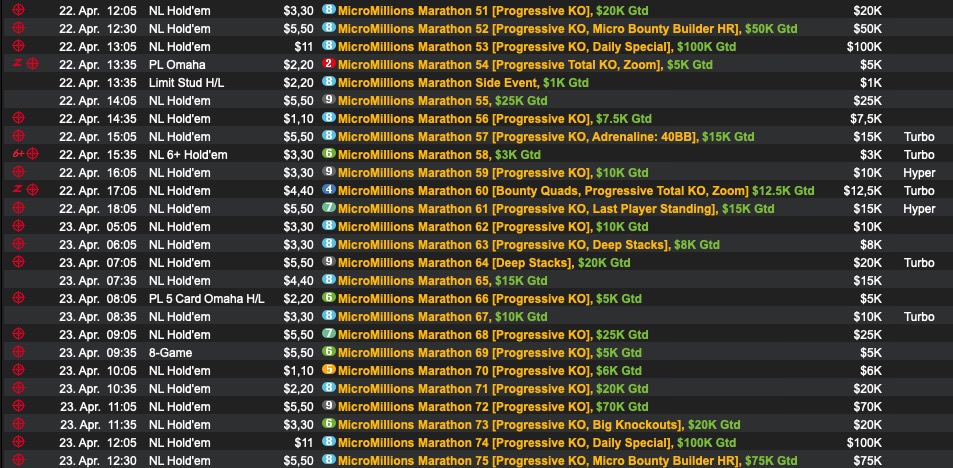Select the PL Omaha game cell
The image size is (953, 468).
tap(177, 64)
